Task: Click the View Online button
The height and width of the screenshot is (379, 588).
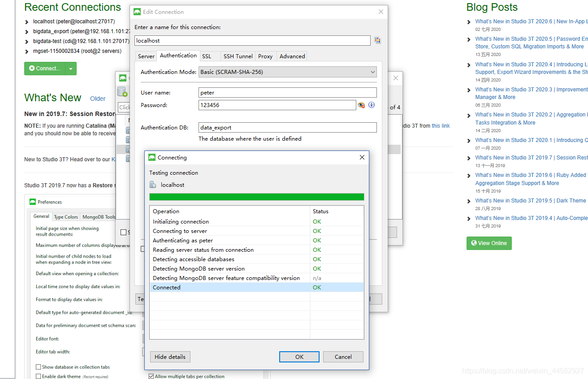Action: coord(489,243)
